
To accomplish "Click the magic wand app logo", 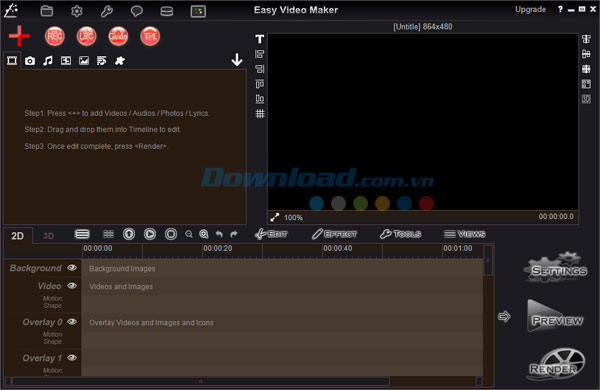I will click(11, 10).
